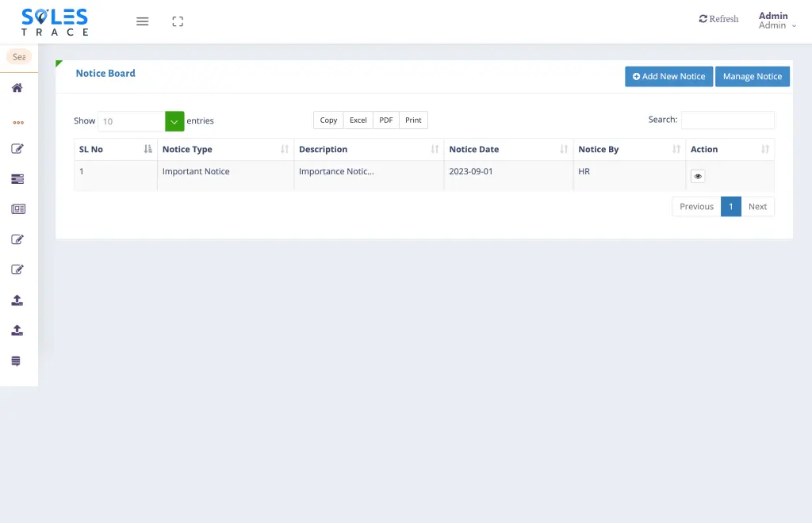Sort table by Notice Type column
This screenshot has height=523, width=812.
(225, 149)
